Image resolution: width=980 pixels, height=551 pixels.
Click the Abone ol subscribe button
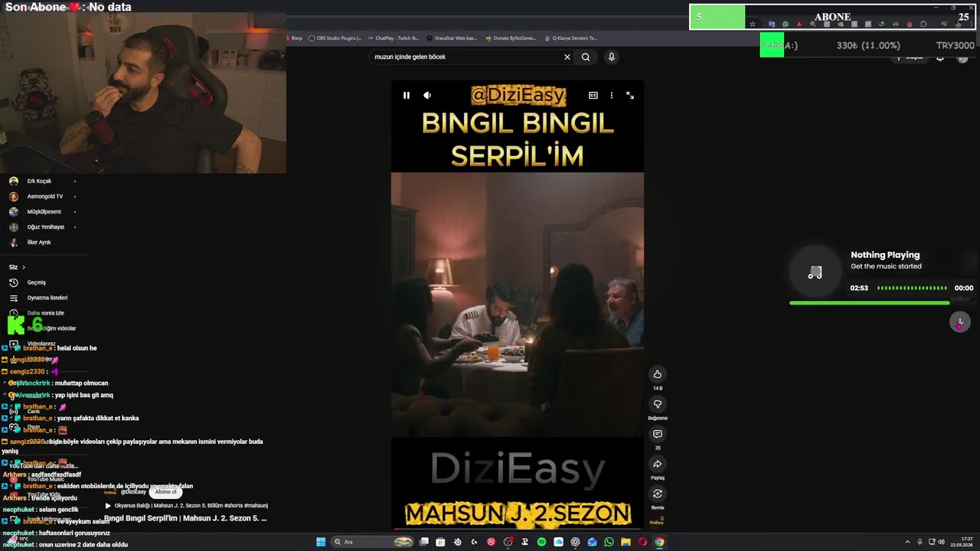(x=165, y=492)
